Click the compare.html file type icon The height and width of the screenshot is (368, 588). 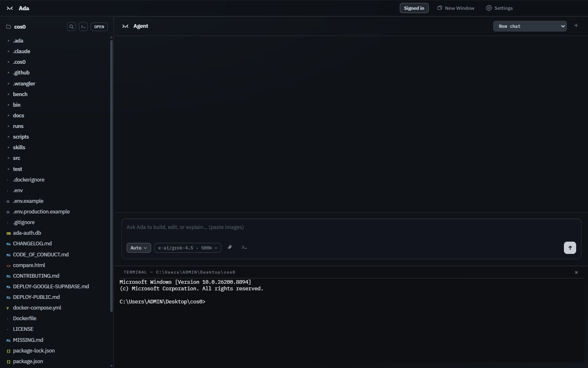click(x=9, y=265)
